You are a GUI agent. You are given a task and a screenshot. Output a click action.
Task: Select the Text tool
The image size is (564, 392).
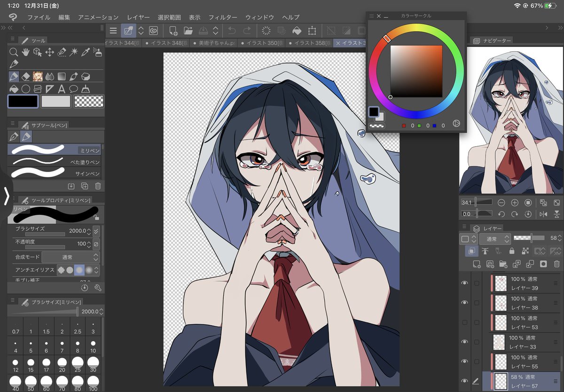[x=62, y=88]
